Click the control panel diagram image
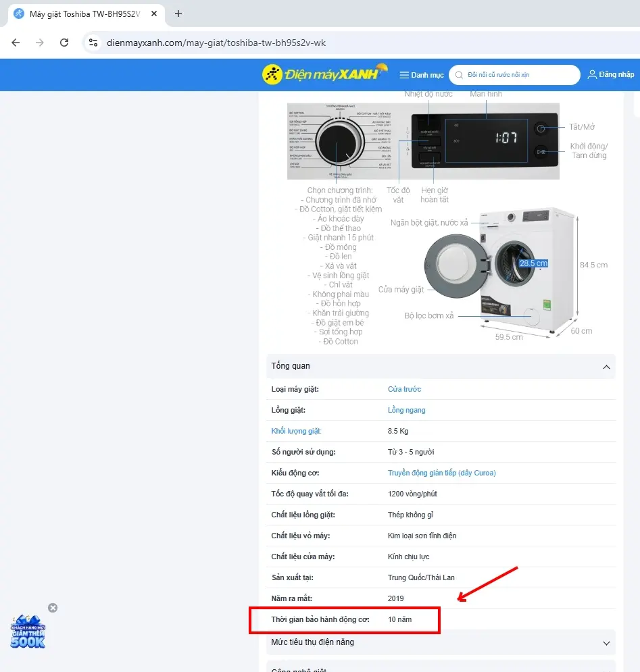Image resolution: width=640 pixels, height=672 pixels. pos(423,141)
